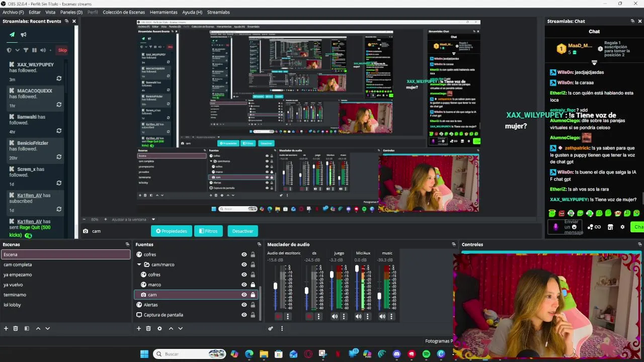644x362 pixels.
Task: Open Colección de Escenas menu
Action: tap(124, 12)
